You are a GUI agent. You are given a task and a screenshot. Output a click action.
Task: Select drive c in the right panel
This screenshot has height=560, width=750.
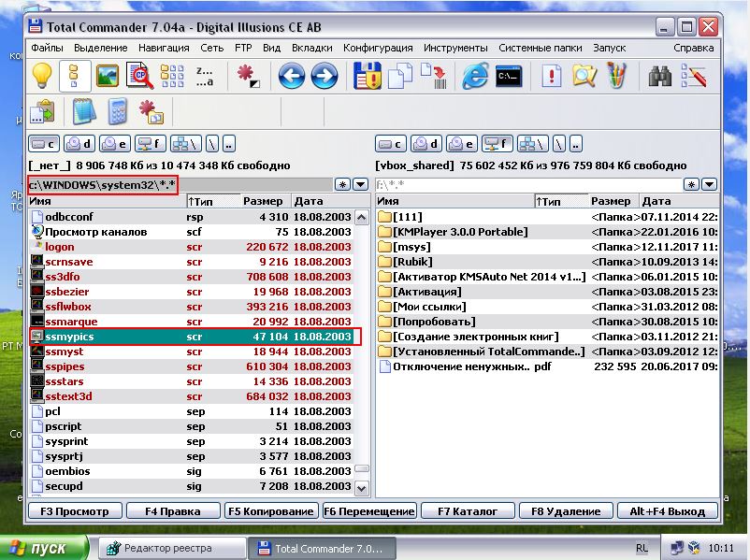tap(391, 144)
